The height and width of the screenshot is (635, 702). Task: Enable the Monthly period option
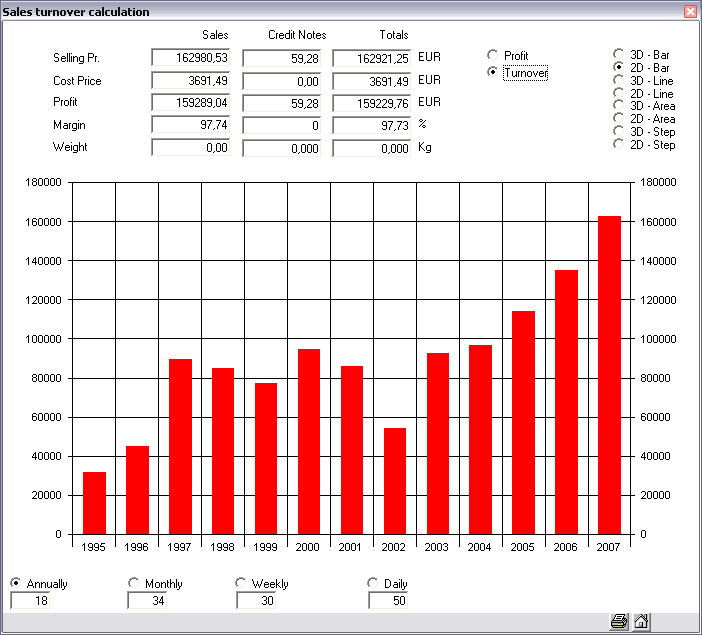click(x=134, y=583)
